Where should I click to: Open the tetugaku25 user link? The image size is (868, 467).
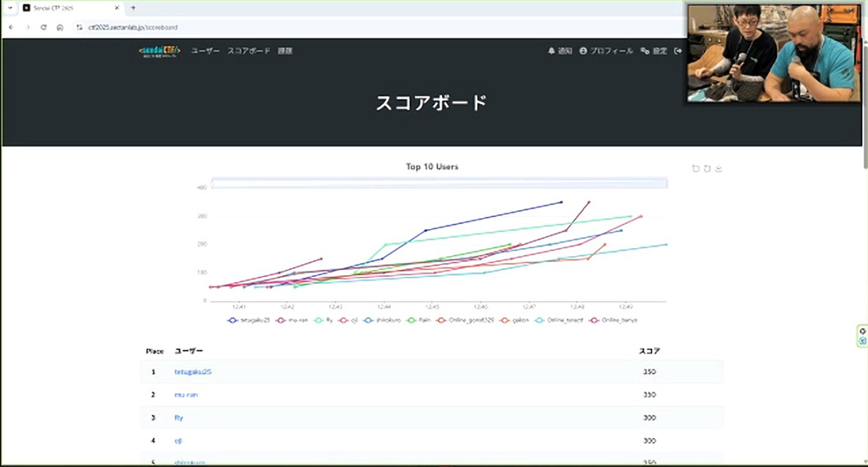coord(193,372)
